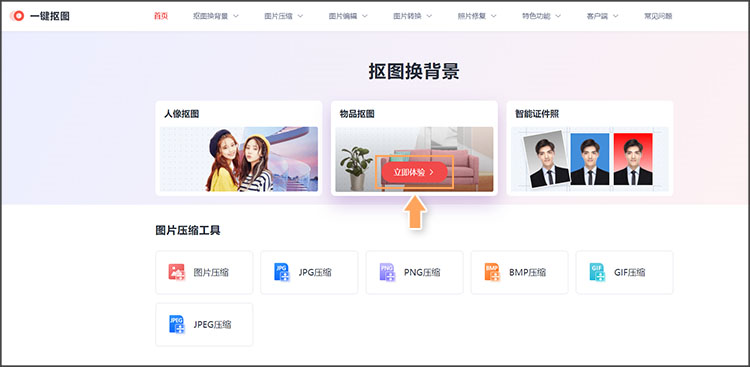
Task: Open the GIF压缩 file icon
Action: click(x=597, y=272)
